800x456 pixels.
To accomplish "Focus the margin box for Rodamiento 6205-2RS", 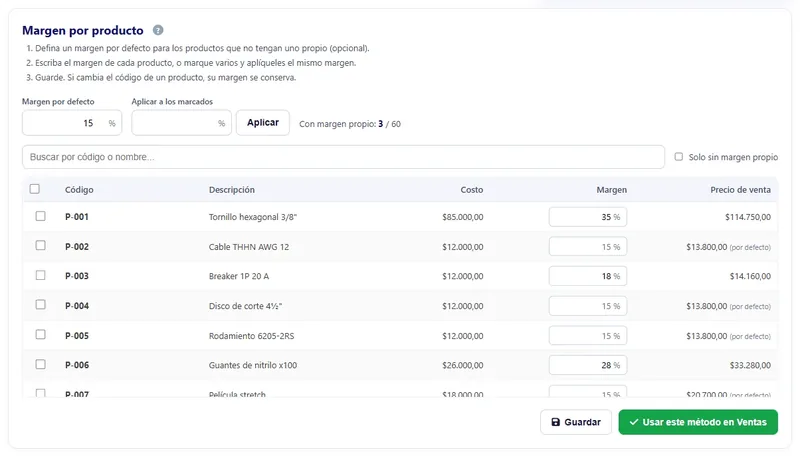I will click(x=588, y=336).
